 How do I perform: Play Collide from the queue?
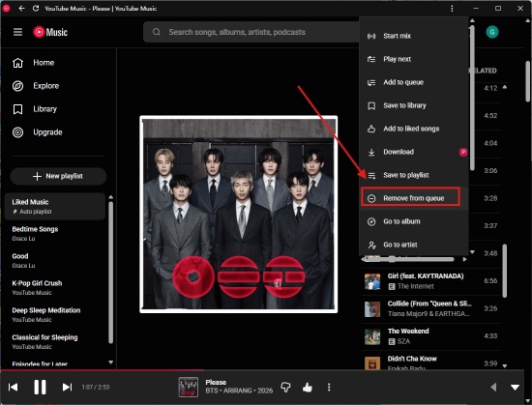click(430, 308)
